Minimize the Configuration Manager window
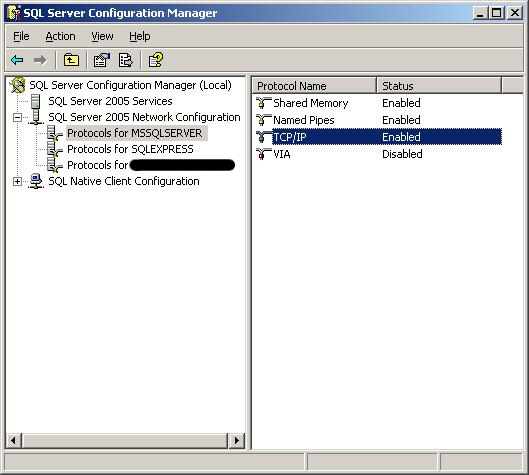529x475 pixels. click(480, 13)
